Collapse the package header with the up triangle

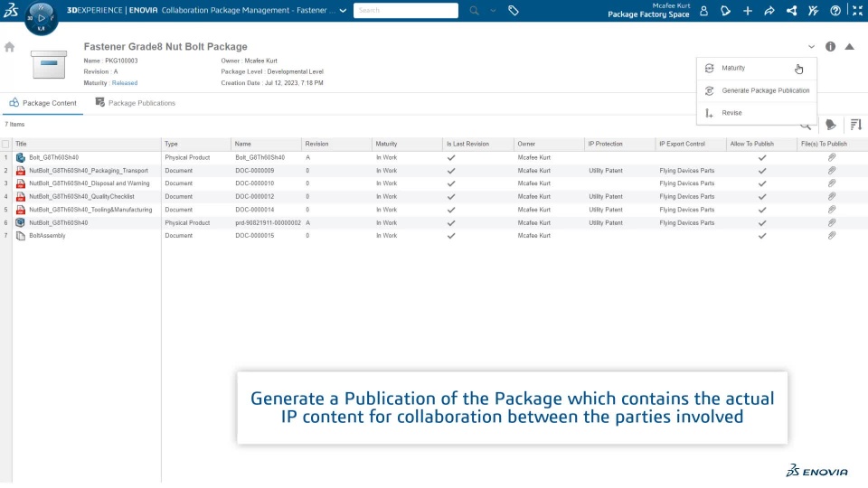tap(849, 47)
